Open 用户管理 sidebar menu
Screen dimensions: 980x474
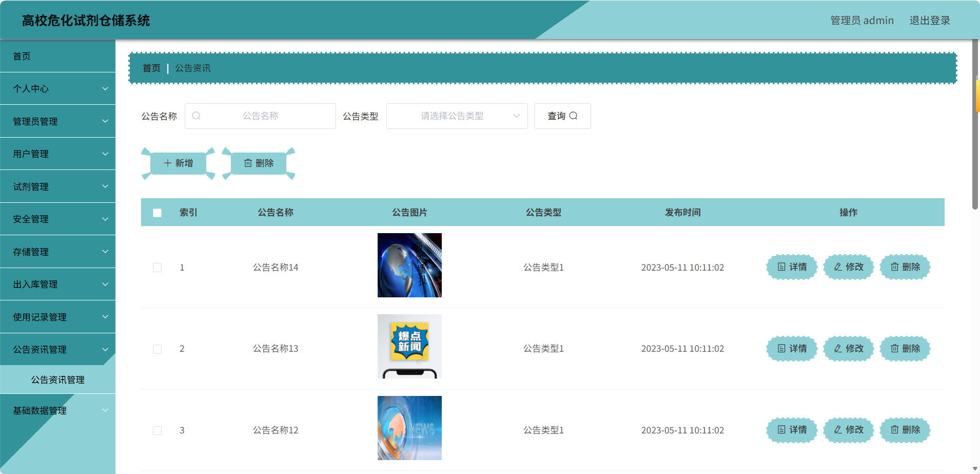(x=57, y=154)
